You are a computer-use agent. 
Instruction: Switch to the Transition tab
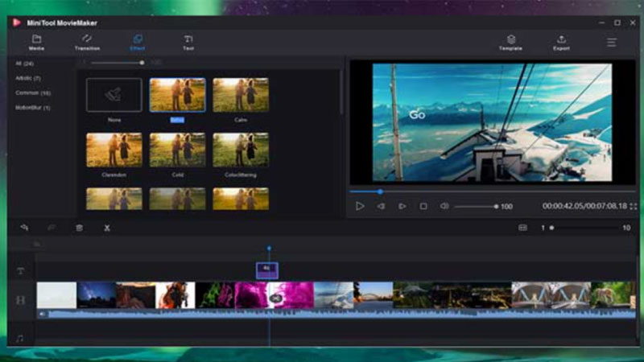tap(87, 42)
